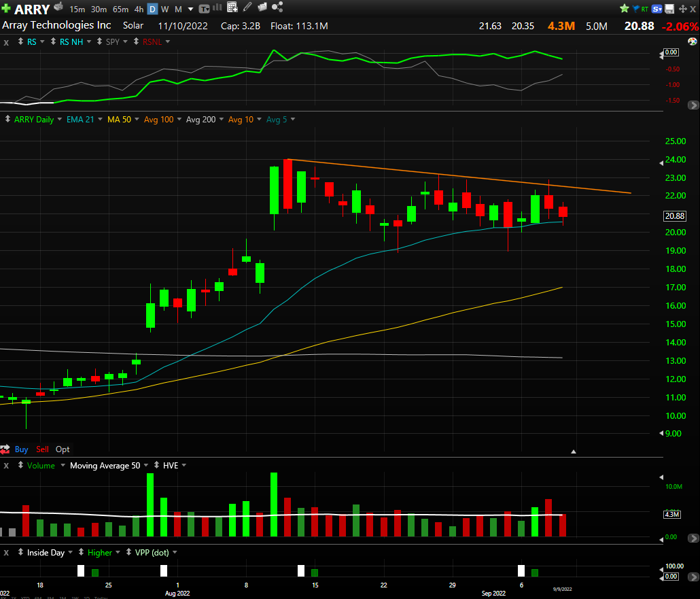Click reorder arrows next to RS NH
The image size is (700, 599).
click(x=53, y=41)
